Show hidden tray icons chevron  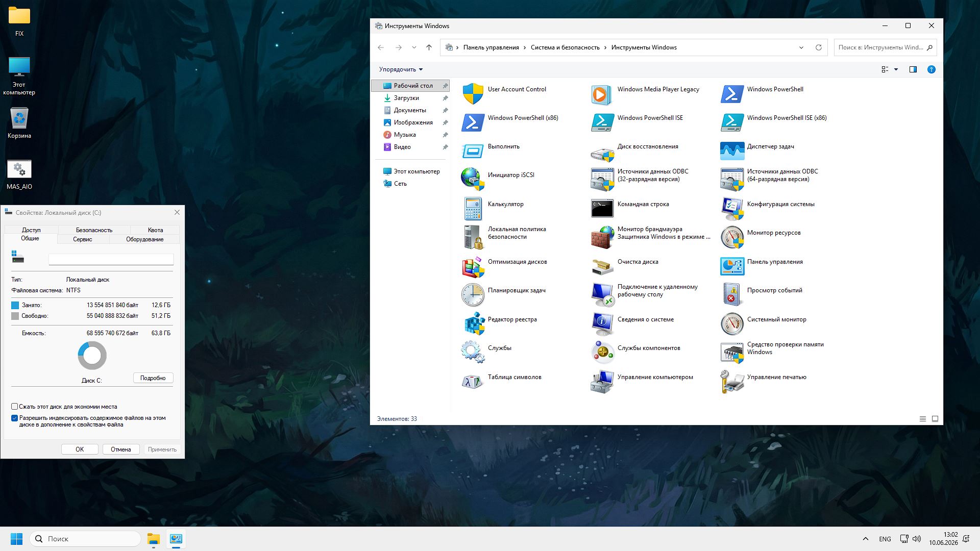(x=865, y=539)
